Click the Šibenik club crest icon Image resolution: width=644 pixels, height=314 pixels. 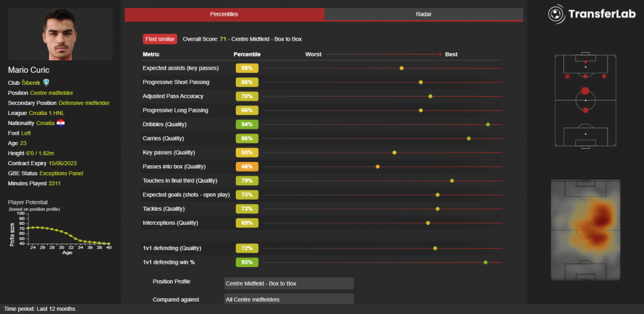tap(46, 82)
